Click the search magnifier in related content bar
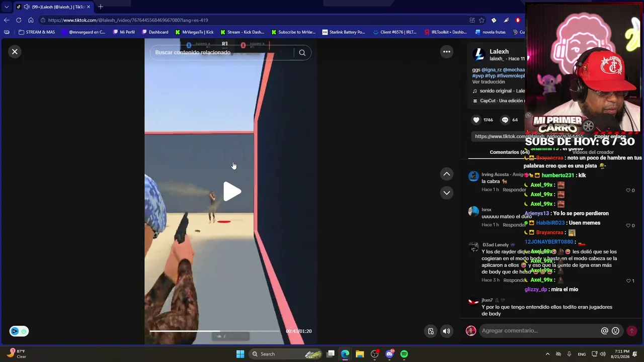The height and width of the screenshot is (362, 644). (x=302, y=52)
